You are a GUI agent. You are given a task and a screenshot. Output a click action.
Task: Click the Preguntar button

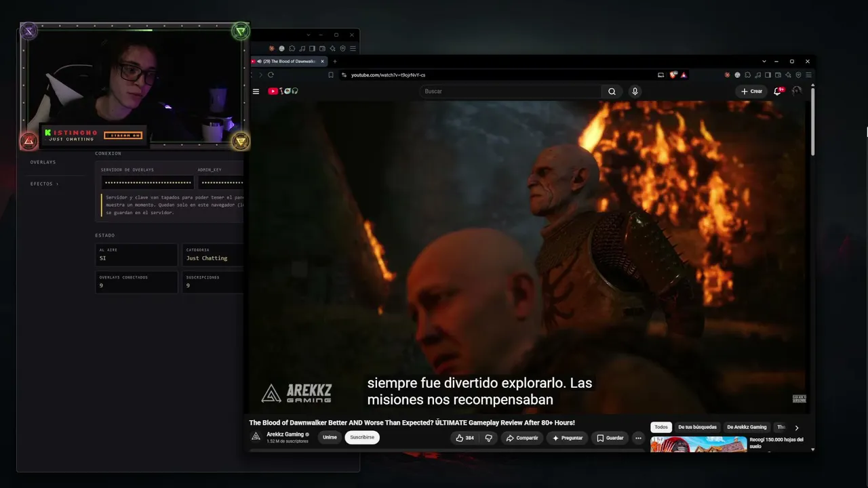click(567, 438)
